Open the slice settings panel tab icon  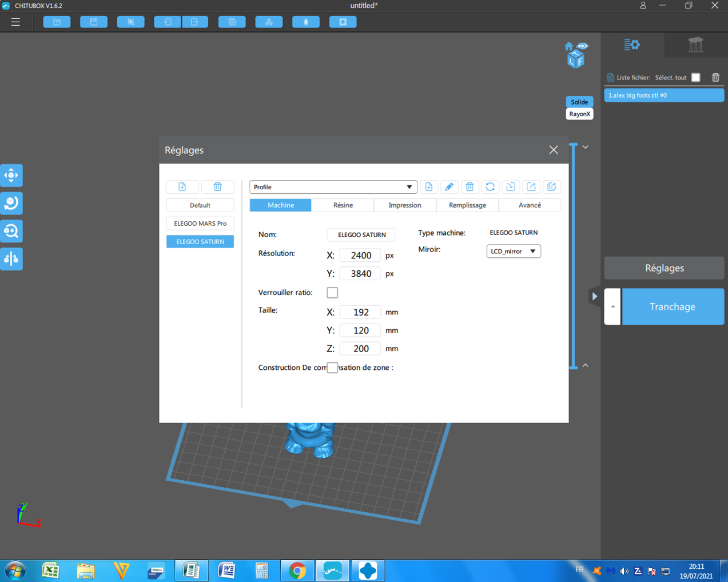click(632, 45)
